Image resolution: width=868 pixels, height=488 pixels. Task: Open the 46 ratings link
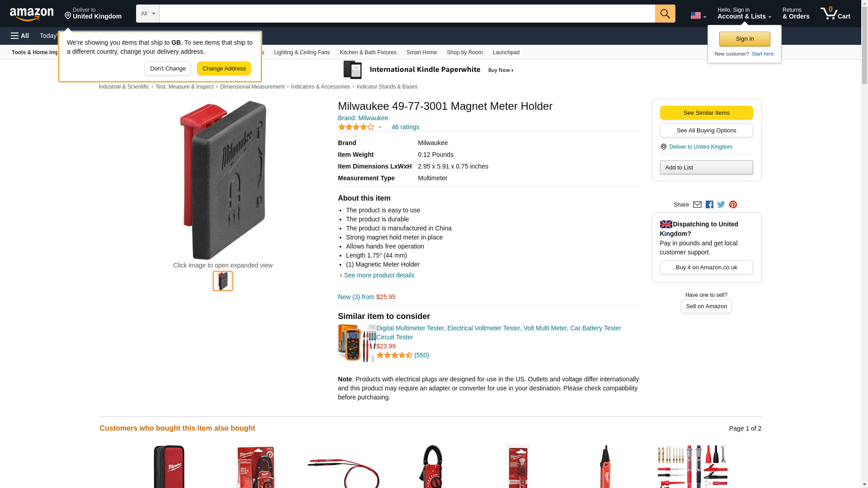click(x=405, y=127)
